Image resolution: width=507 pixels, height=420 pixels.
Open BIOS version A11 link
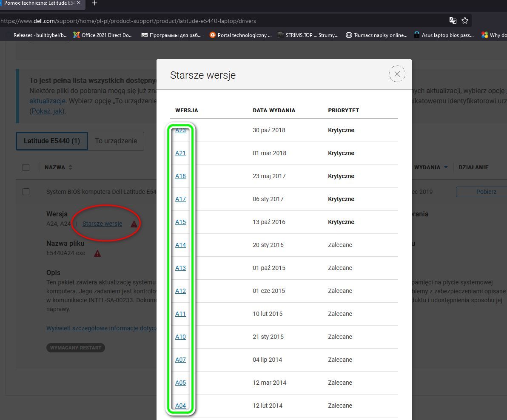point(180,314)
